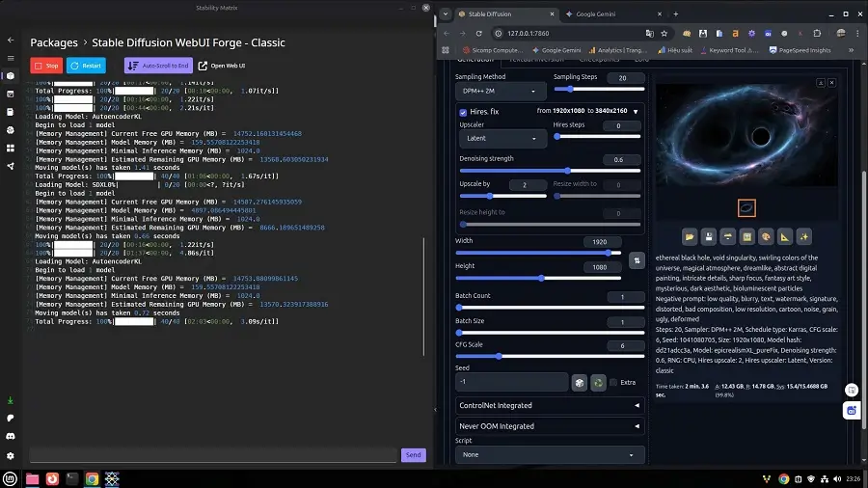Open the Checkpoints icon in Stability Matrix sidebar
Image resolution: width=868 pixels, height=488 pixels.
(11, 112)
